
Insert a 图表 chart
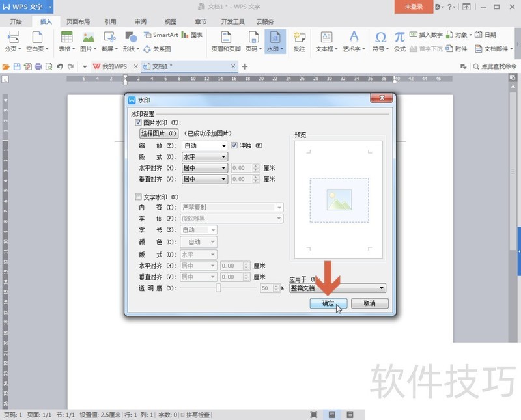pyautogui.click(x=192, y=35)
